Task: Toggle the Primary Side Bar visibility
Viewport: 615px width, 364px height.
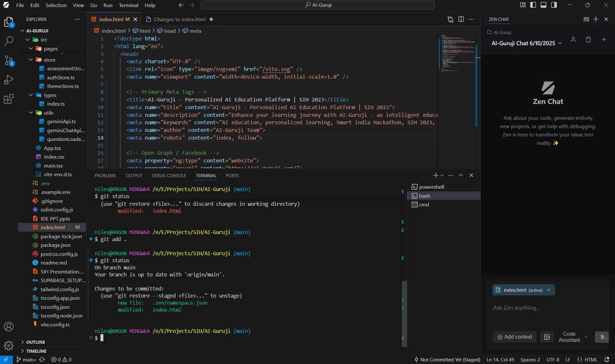Action: pos(533,5)
